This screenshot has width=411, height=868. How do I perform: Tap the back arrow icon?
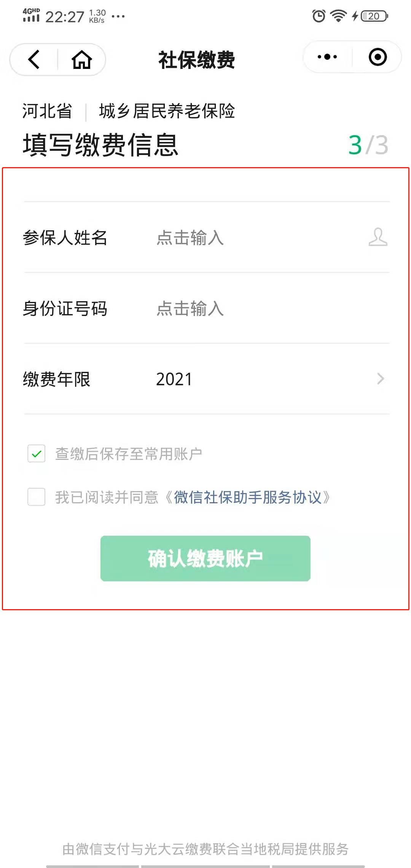click(34, 59)
